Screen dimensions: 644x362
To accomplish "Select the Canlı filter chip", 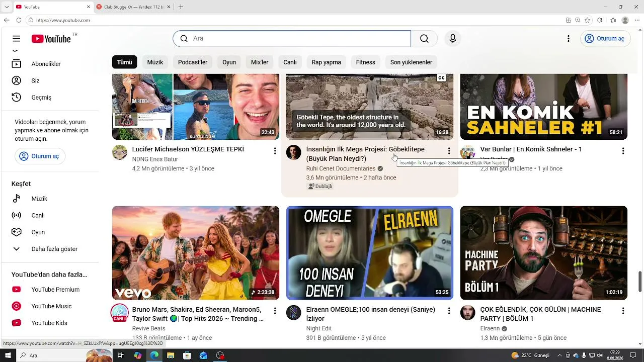I will click(x=290, y=62).
